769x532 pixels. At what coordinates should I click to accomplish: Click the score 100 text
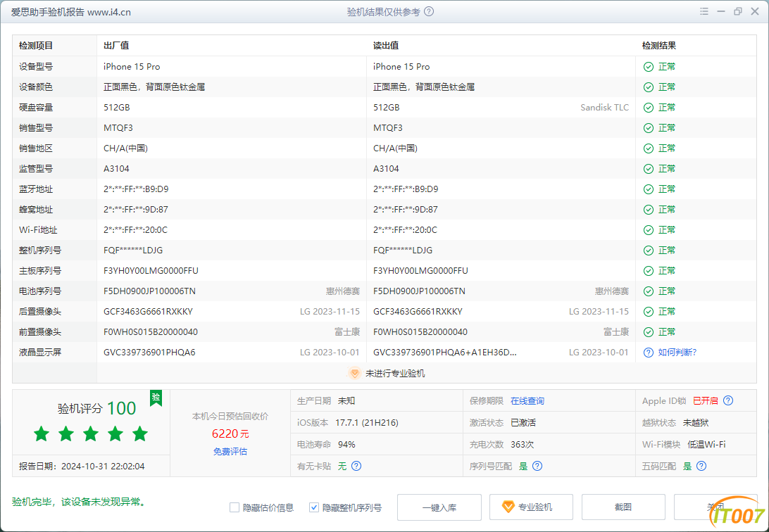pyautogui.click(x=121, y=409)
